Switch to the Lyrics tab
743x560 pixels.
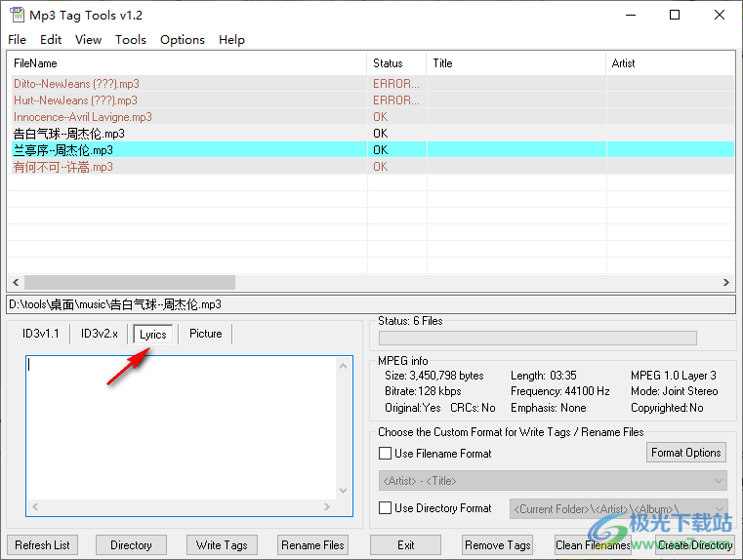coord(153,335)
